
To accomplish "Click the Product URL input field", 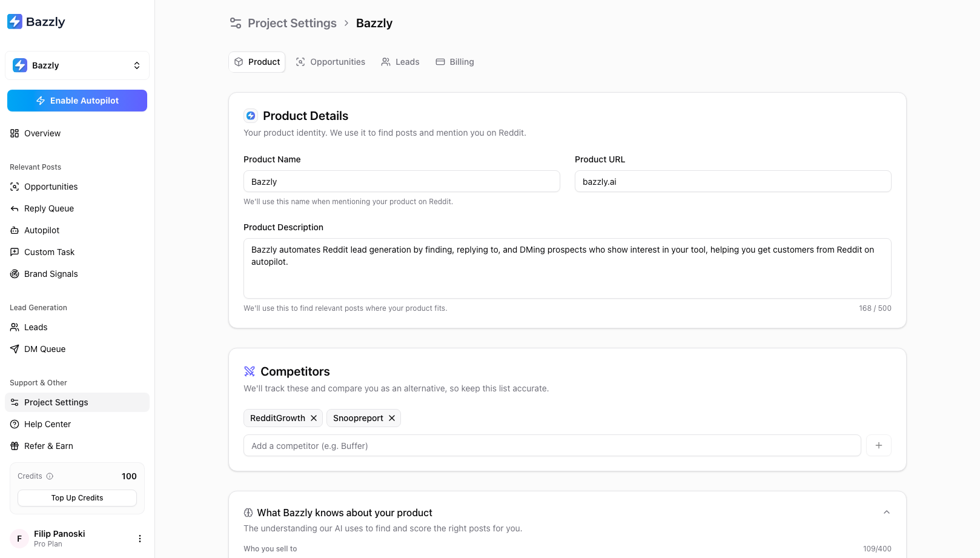I will [x=733, y=182].
